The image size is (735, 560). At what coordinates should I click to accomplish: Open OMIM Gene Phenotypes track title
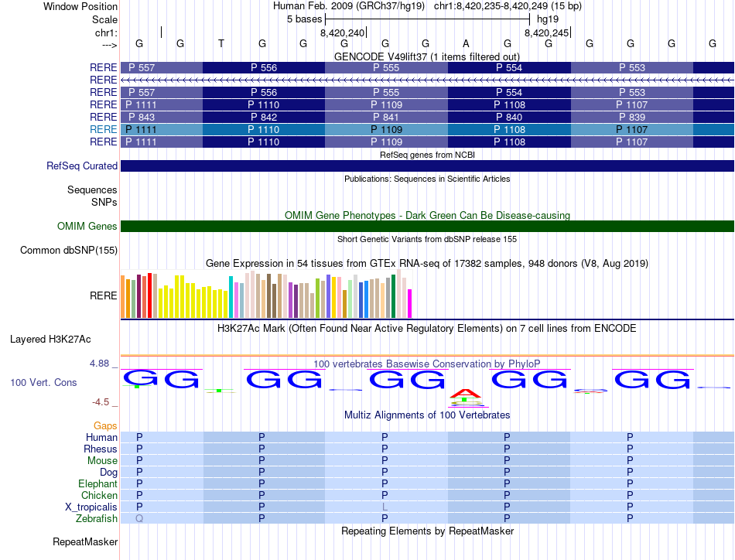pos(427,215)
